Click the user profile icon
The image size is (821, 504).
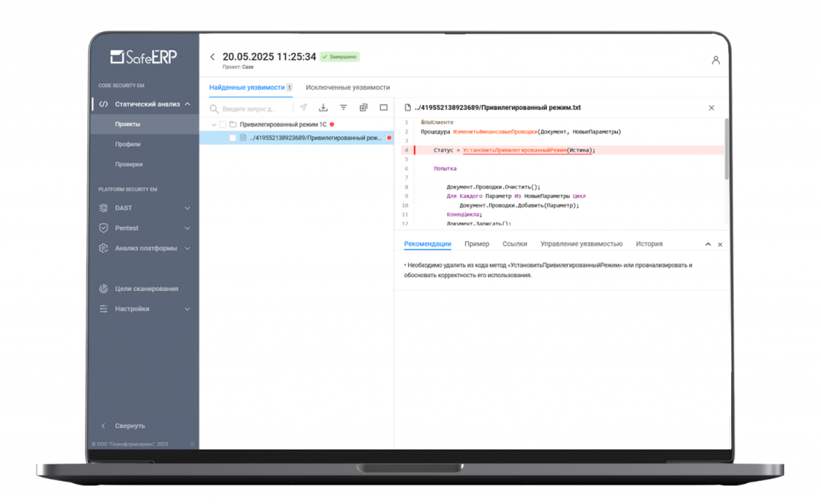click(715, 60)
